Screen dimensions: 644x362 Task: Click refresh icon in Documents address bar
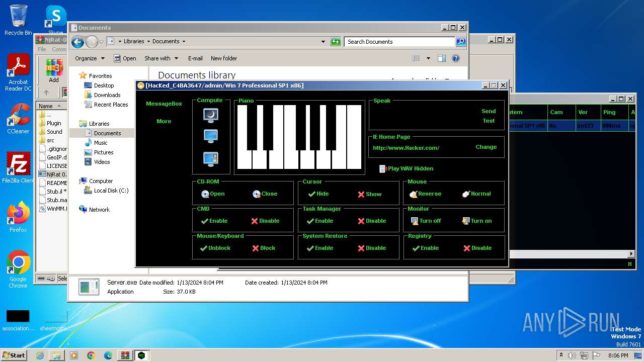point(336,42)
